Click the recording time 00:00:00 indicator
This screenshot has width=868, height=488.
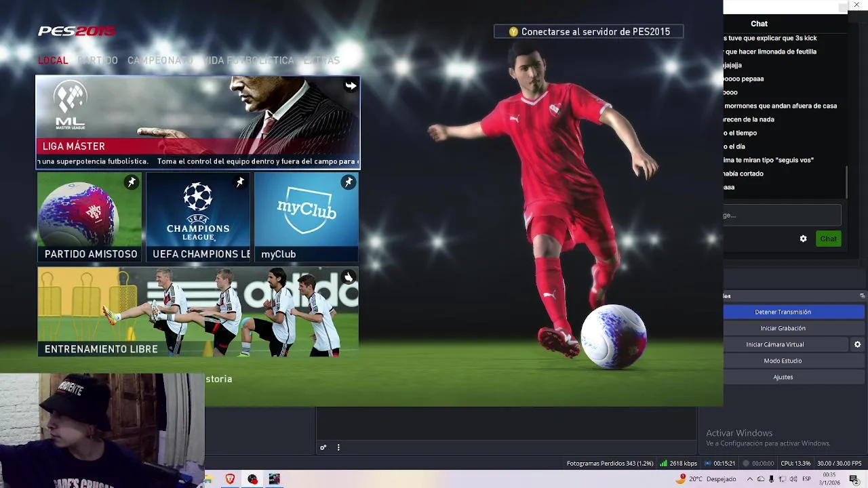[x=758, y=464]
